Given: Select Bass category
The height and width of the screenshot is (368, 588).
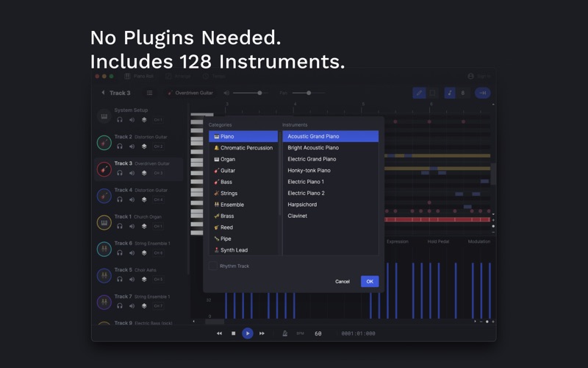Looking at the screenshot, I should (243, 182).
